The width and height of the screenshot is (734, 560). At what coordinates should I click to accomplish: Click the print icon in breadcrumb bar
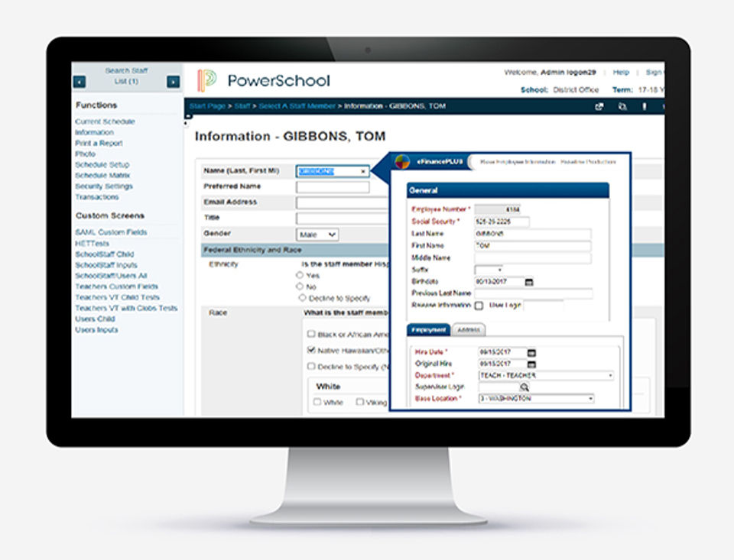coord(622,107)
